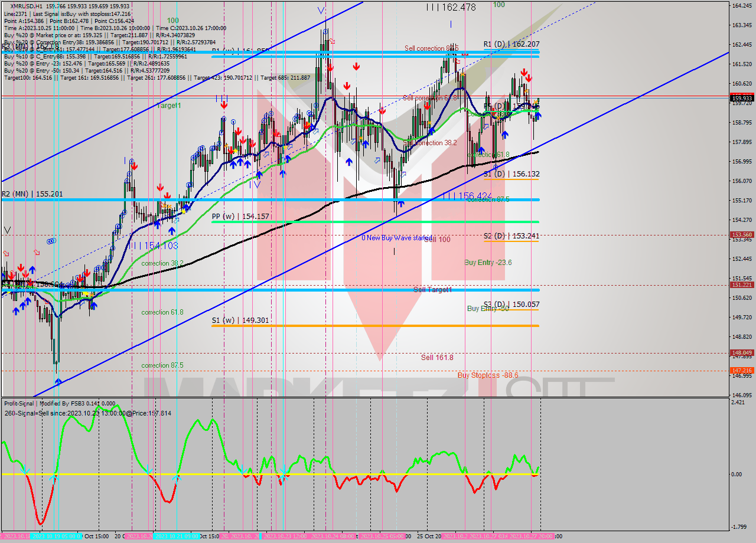Select the S1 (w) 149.301 support label

pos(240,320)
